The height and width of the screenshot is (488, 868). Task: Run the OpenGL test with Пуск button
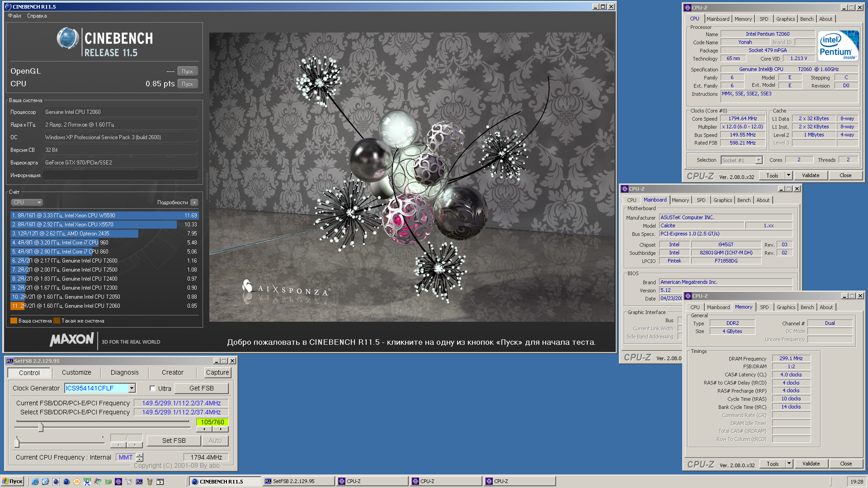point(188,71)
